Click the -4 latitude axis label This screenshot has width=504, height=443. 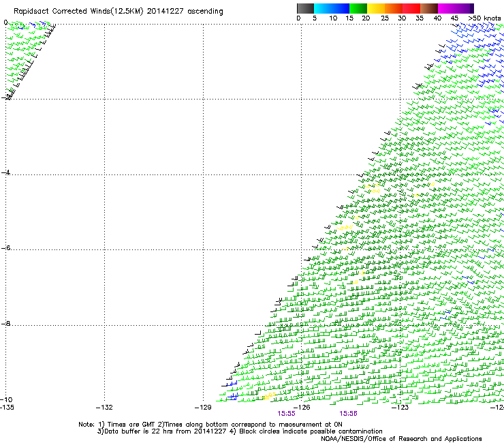click(x=5, y=172)
